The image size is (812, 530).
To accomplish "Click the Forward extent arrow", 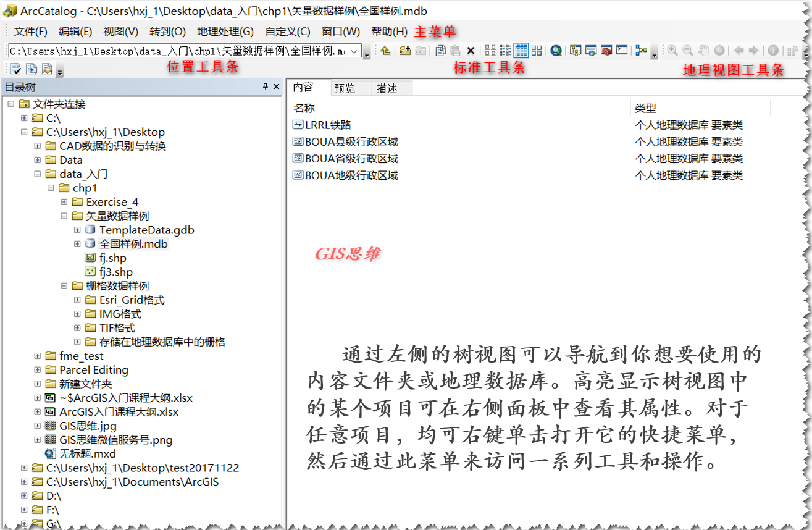I will (753, 51).
